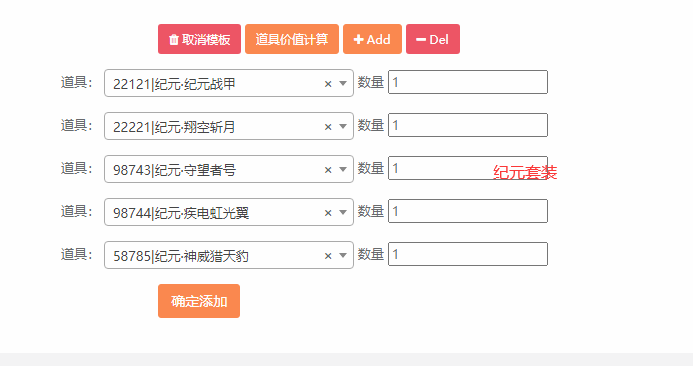Screen dimensions: 693x366
Task: Open the dropdown arrow for 纪元·神威猎天豹
Action: 343,255
